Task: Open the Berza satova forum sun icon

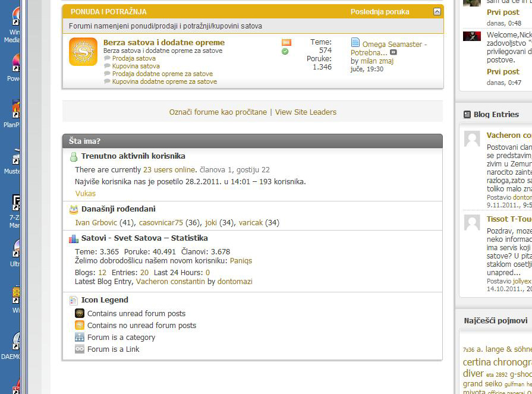Action: pos(83,52)
